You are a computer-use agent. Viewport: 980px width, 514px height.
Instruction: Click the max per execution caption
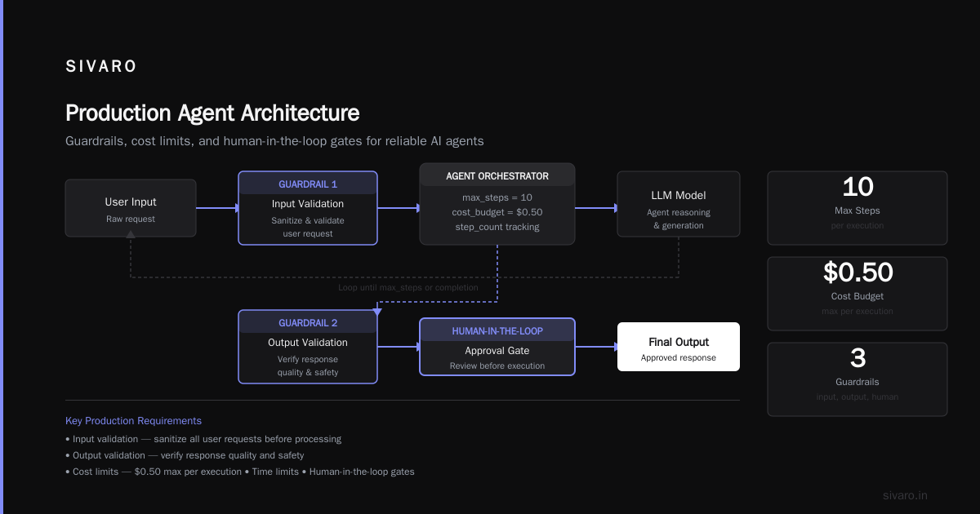click(857, 311)
